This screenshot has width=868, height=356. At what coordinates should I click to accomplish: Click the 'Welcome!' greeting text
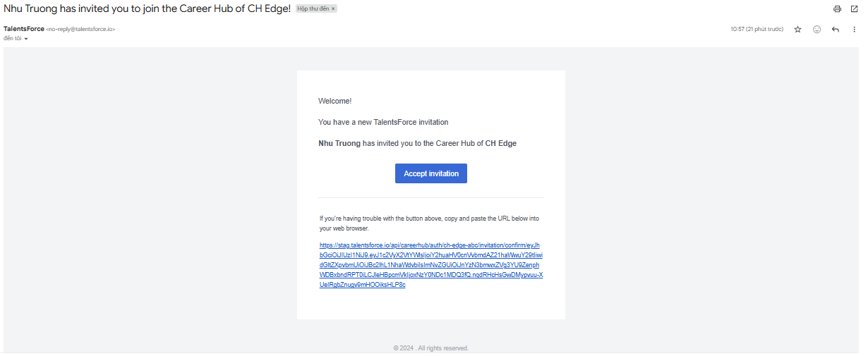[334, 101]
